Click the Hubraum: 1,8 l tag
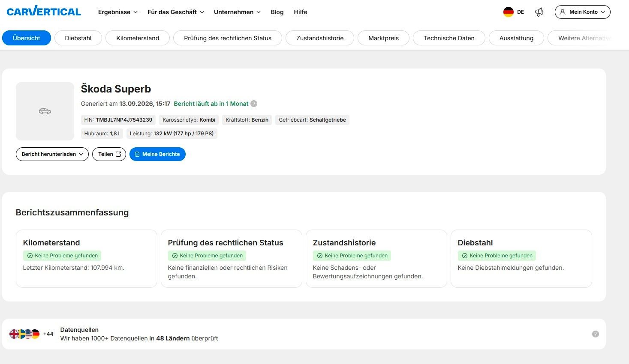 coord(102,134)
